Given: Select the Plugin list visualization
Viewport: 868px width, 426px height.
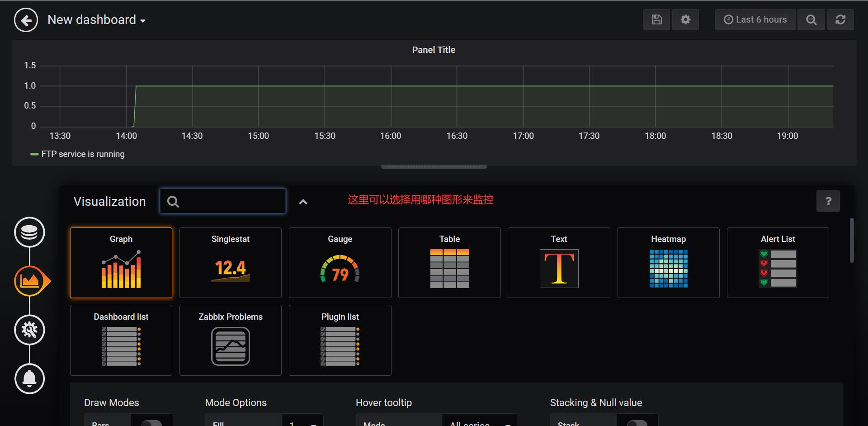Looking at the screenshot, I should point(340,340).
